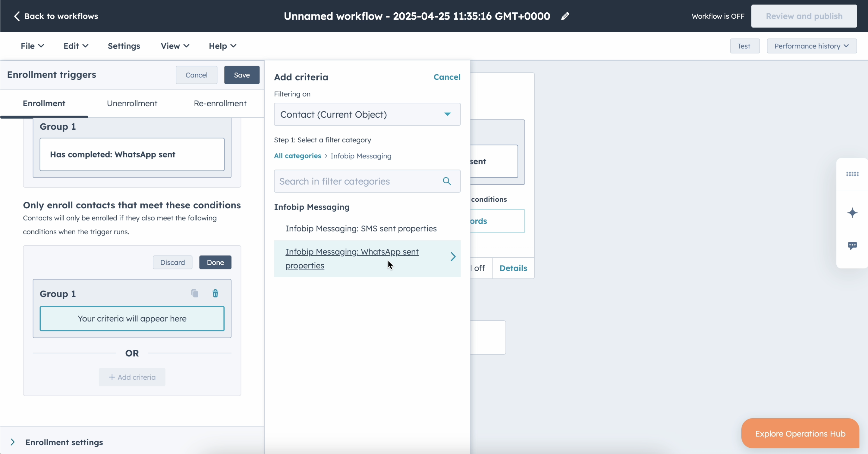Click the unnamed workflow title text
This screenshot has width=868, height=454.
click(417, 16)
